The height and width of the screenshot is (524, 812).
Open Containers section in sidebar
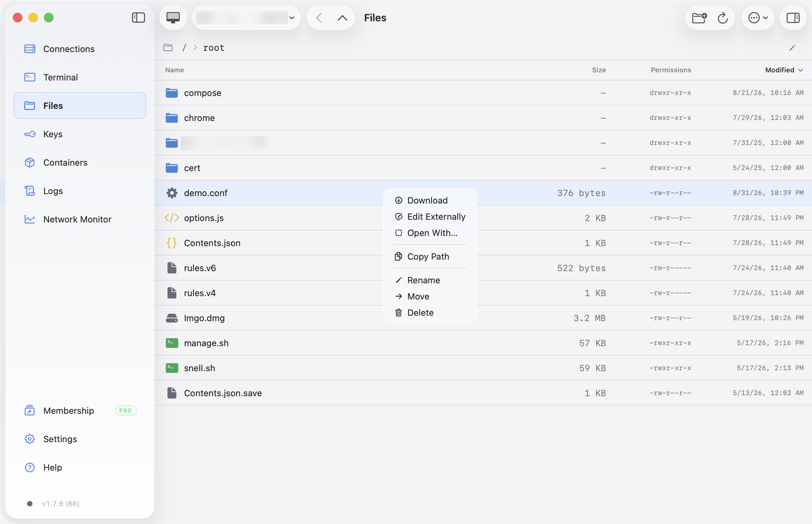pyautogui.click(x=80, y=163)
